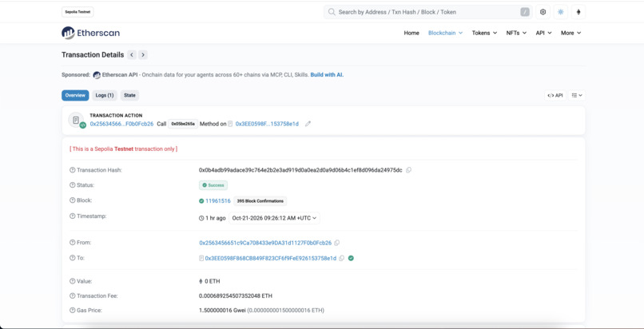
Task: Open the More dropdown menu
Action: pos(571,33)
